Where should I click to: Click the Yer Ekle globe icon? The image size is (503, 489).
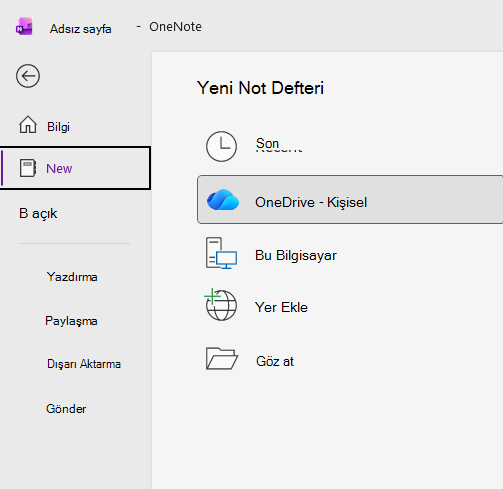(220, 305)
